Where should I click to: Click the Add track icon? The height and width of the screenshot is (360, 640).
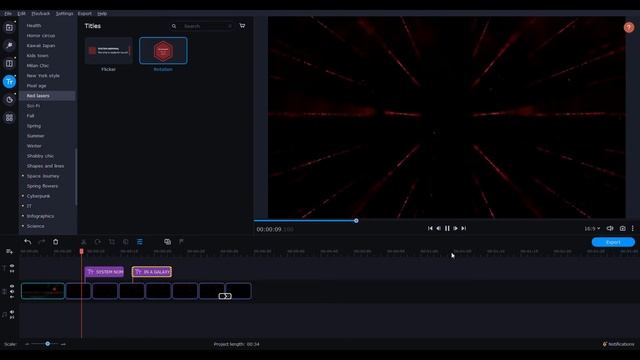(9, 252)
